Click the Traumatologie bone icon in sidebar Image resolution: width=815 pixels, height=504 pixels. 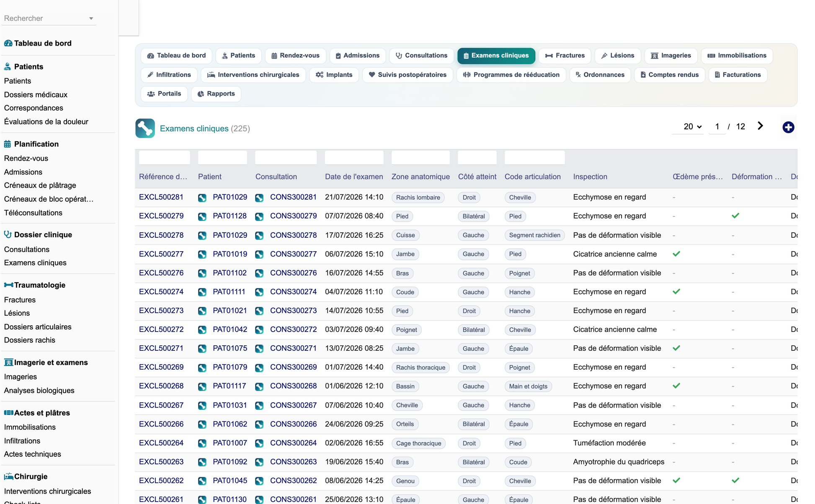(8, 285)
